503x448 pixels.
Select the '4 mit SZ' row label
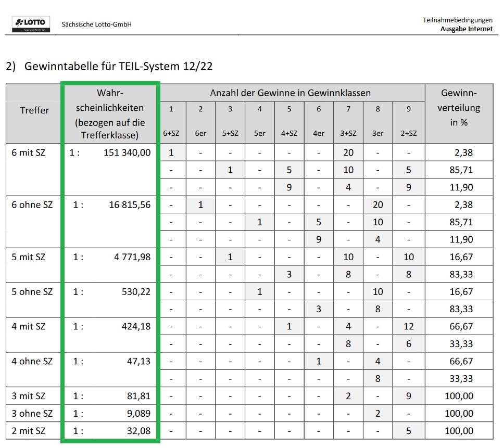[x=29, y=327]
